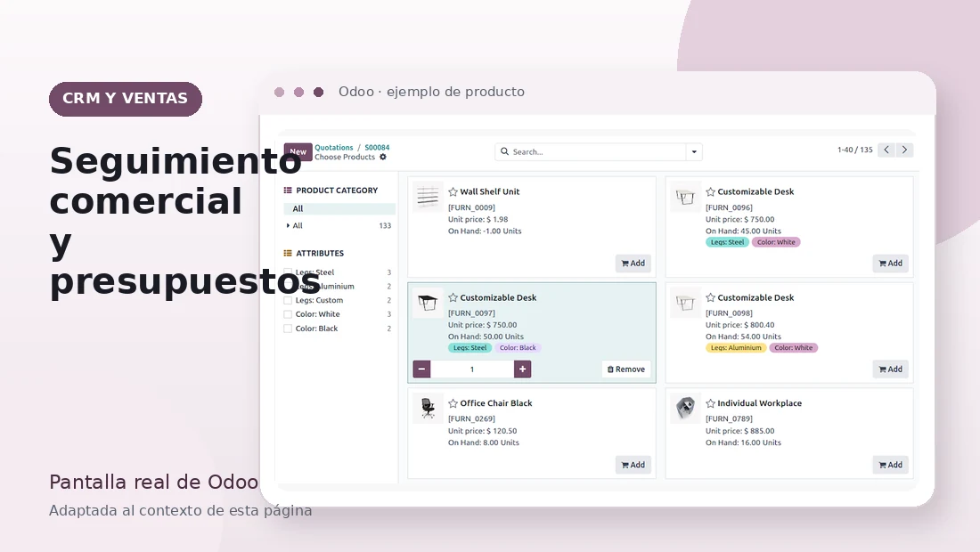The width and height of the screenshot is (980, 552).
Task: Click the New button
Action: [x=298, y=151]
